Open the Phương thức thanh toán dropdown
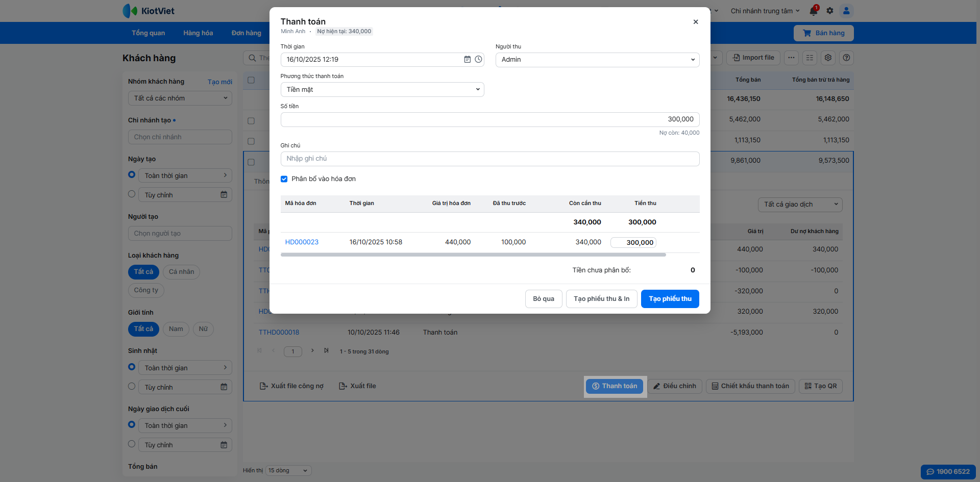The width and height of the screenshot is (980, 482). (x=382, y=90)
